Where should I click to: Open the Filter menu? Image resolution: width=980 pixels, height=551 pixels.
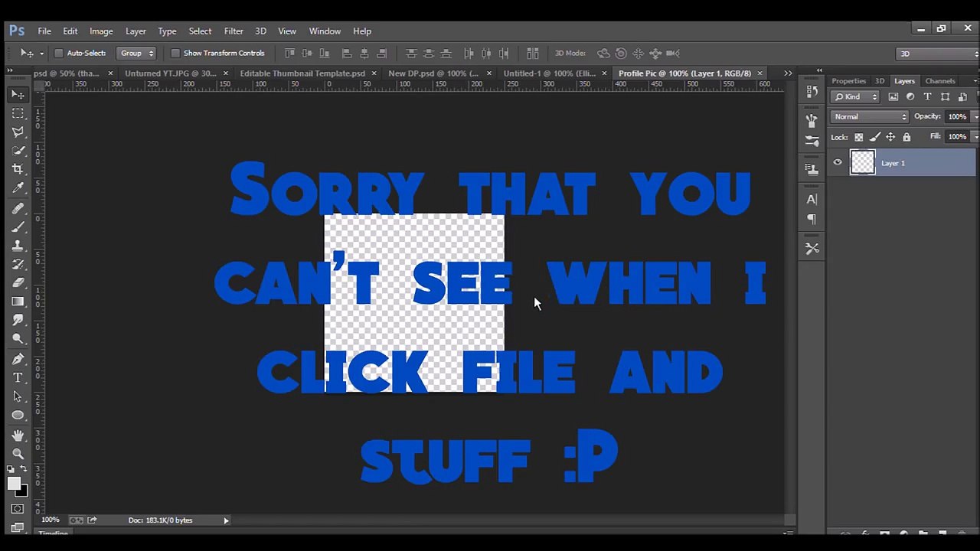click(x=234, y=31)
